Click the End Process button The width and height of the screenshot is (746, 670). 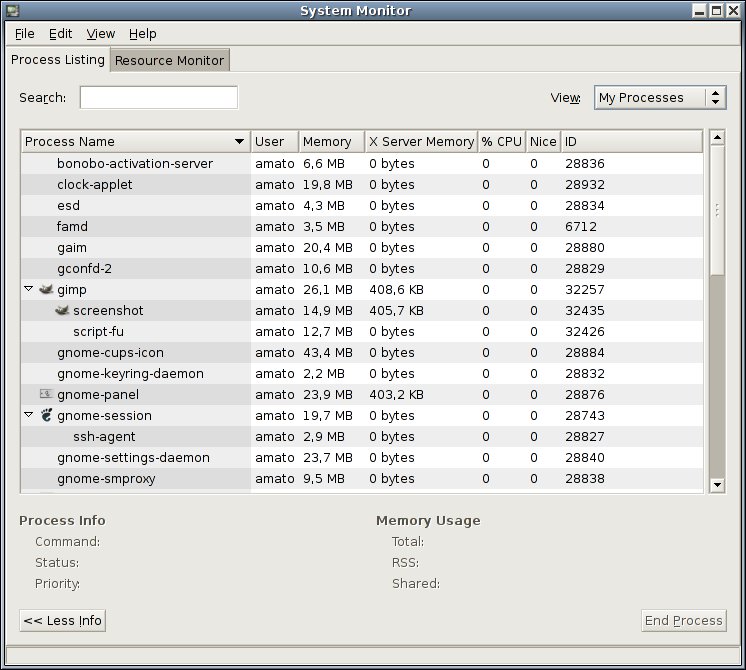click(684, 621)
